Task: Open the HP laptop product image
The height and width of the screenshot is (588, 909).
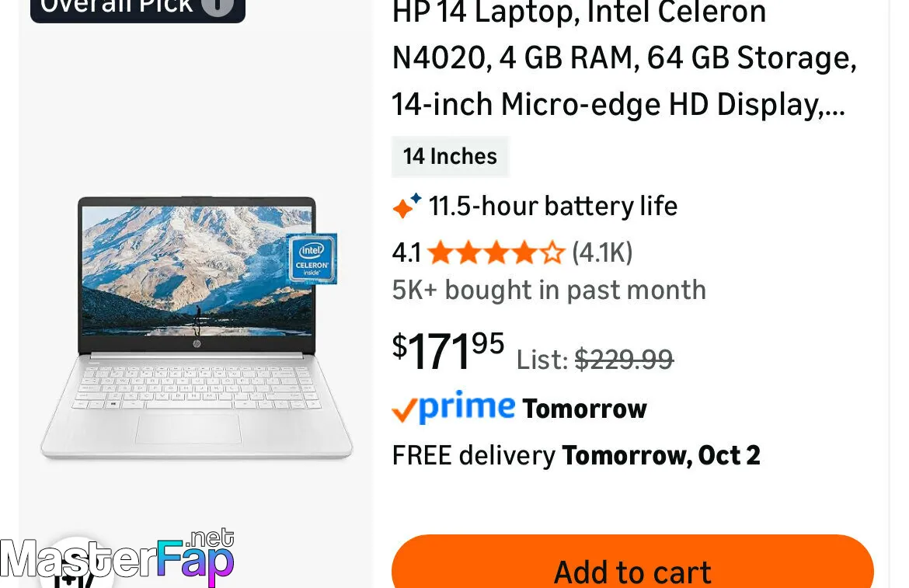Action: coord(197,326)
